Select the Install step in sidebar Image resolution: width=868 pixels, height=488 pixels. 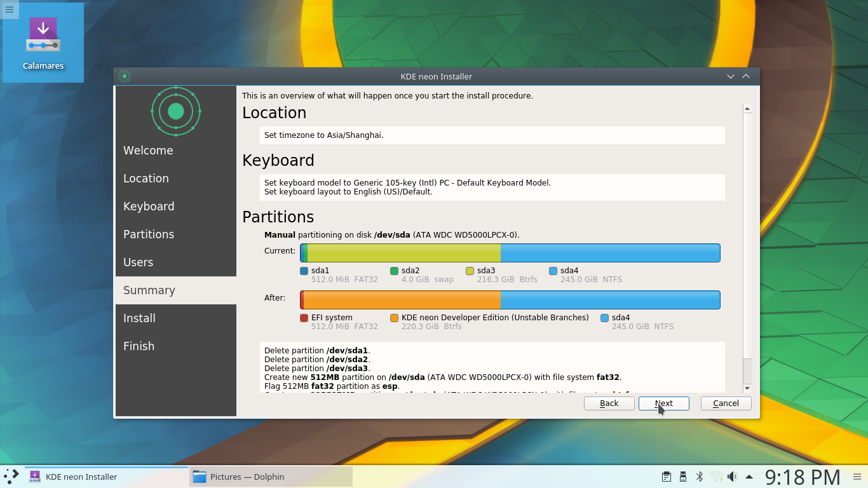(176, 318)
